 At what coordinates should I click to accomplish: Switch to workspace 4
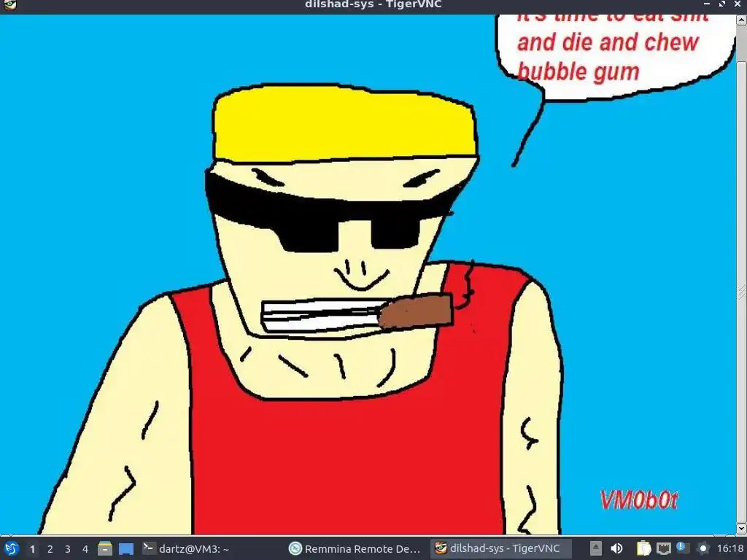pos(85,549)
